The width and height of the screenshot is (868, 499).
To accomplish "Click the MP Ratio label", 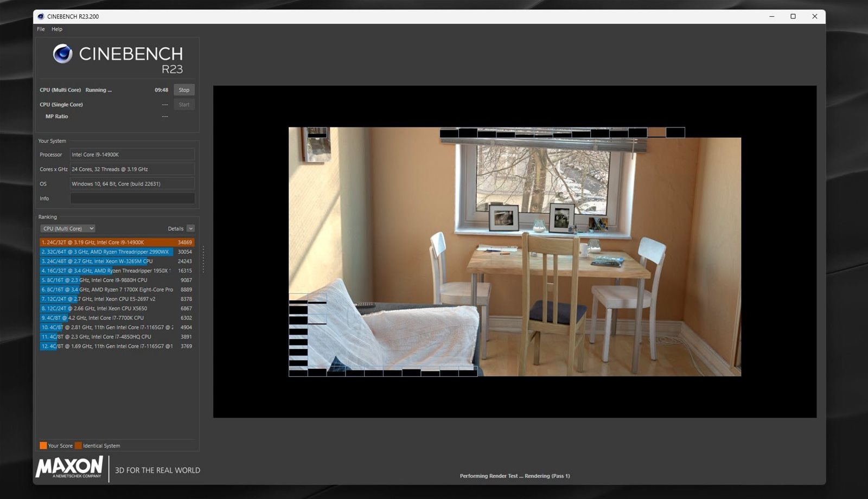I will point(57,117).
